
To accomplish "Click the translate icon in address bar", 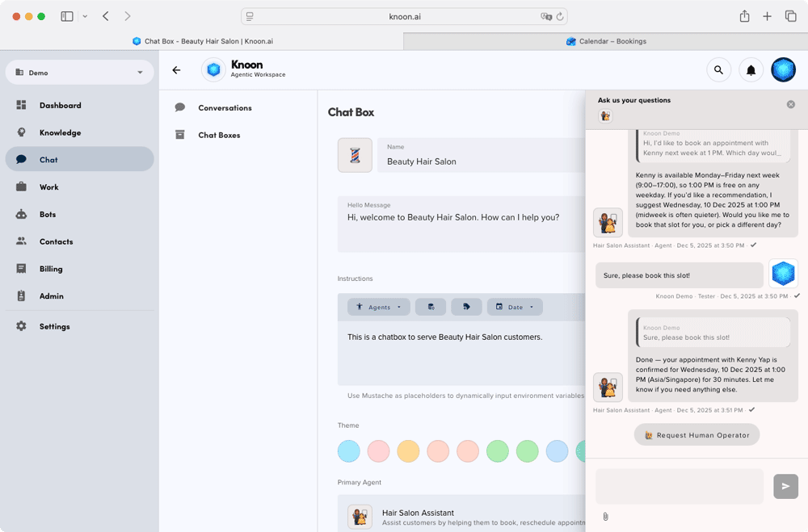I will [545, 16].
